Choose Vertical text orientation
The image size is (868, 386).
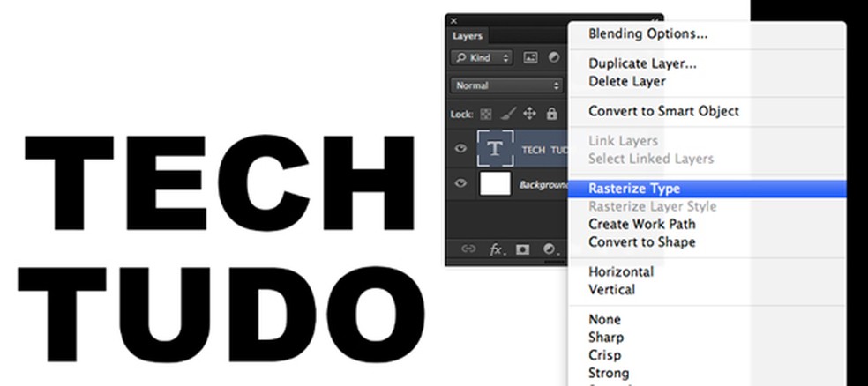[611, 289]
